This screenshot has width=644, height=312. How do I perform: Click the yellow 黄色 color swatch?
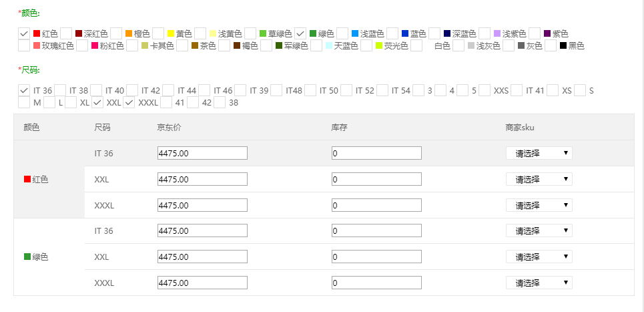coord(171,33)
